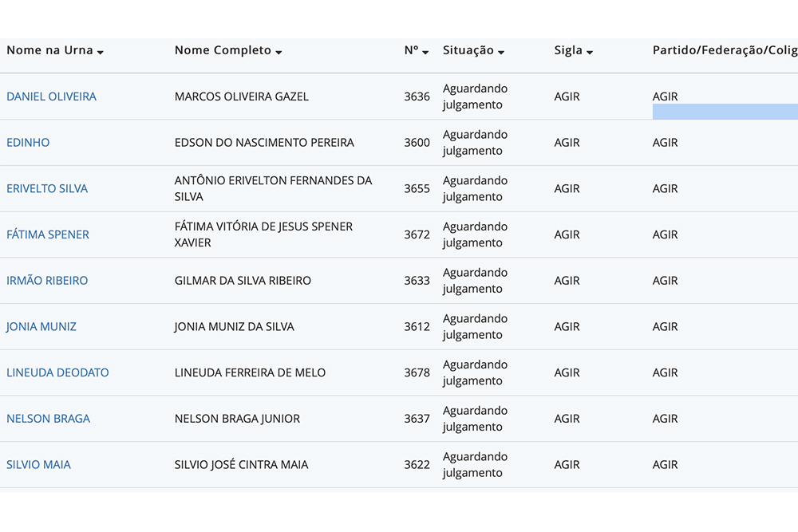Screen dimensions: 798x532
Task: Select full name NELSON BRAGA JUNIOR
Action: coord(237,419)
